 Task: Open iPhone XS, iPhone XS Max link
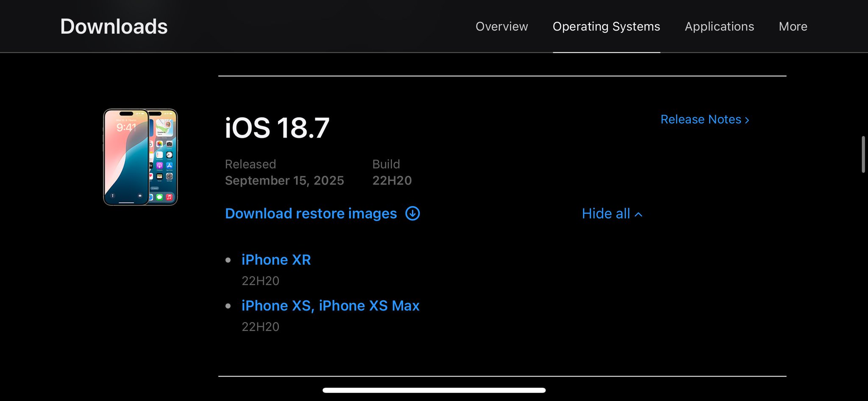tap(330, 306)
